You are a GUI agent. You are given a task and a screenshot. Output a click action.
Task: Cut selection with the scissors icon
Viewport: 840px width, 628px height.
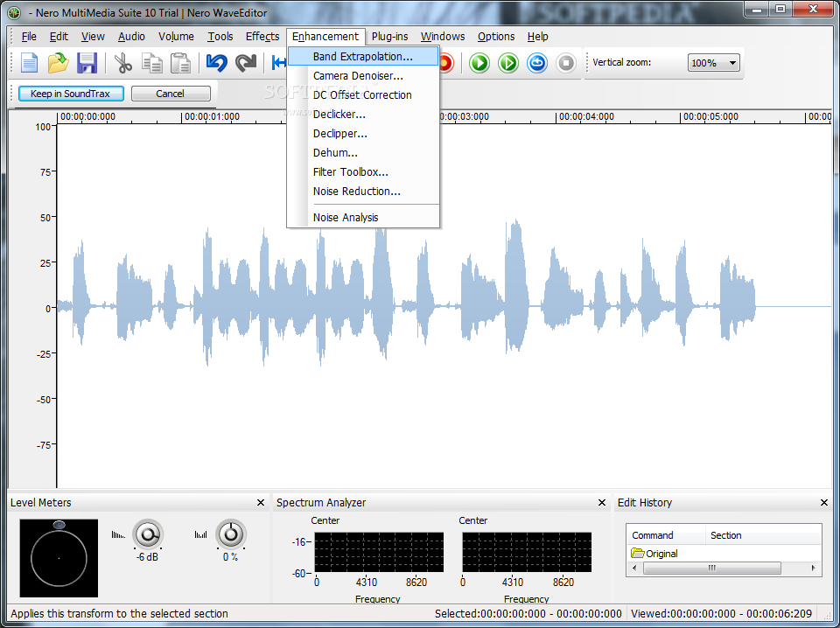coord(123,63)
